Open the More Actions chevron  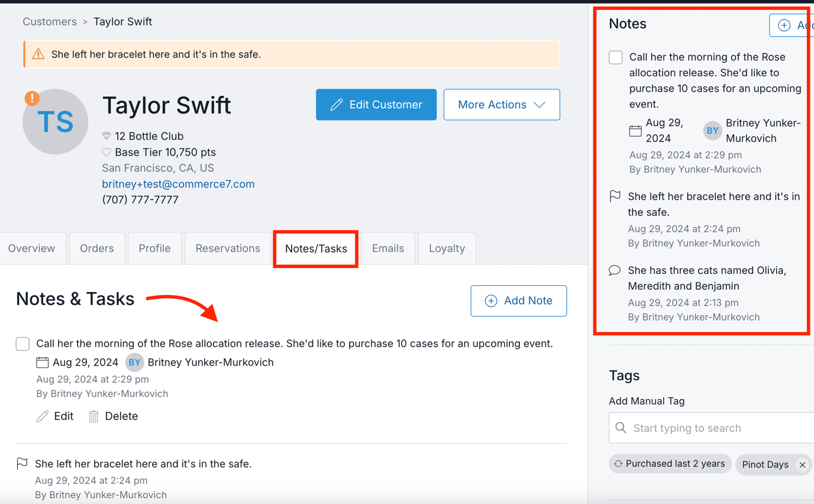coord(539,105)
